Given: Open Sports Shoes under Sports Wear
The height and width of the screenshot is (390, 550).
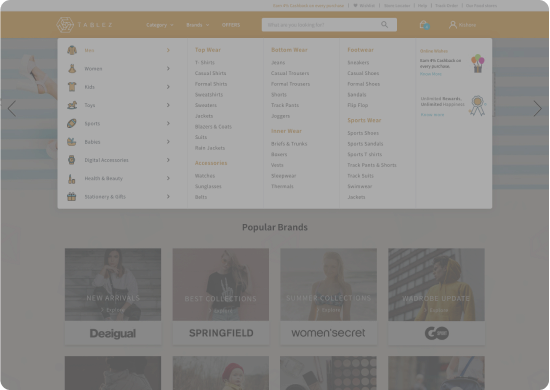Looking at the screenshot, I should tap(363, 133).
